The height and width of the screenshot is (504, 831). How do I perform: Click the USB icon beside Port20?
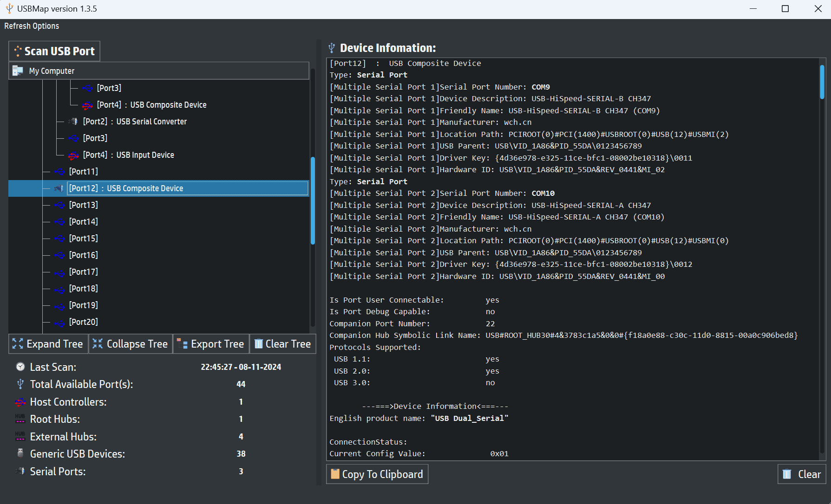tap(59, 322)
